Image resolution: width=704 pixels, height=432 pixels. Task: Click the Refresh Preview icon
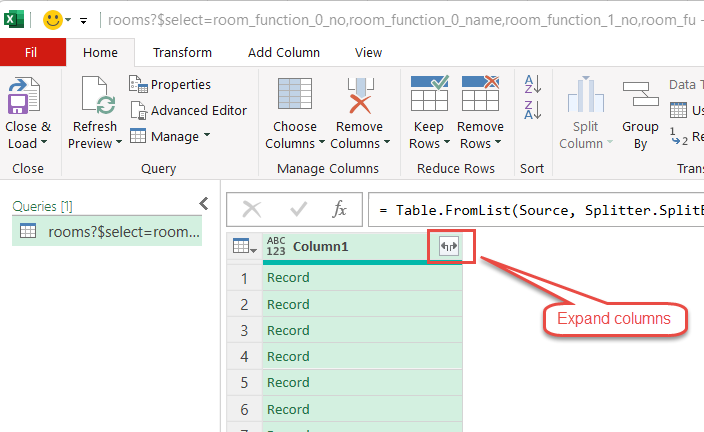click(94, 97)
